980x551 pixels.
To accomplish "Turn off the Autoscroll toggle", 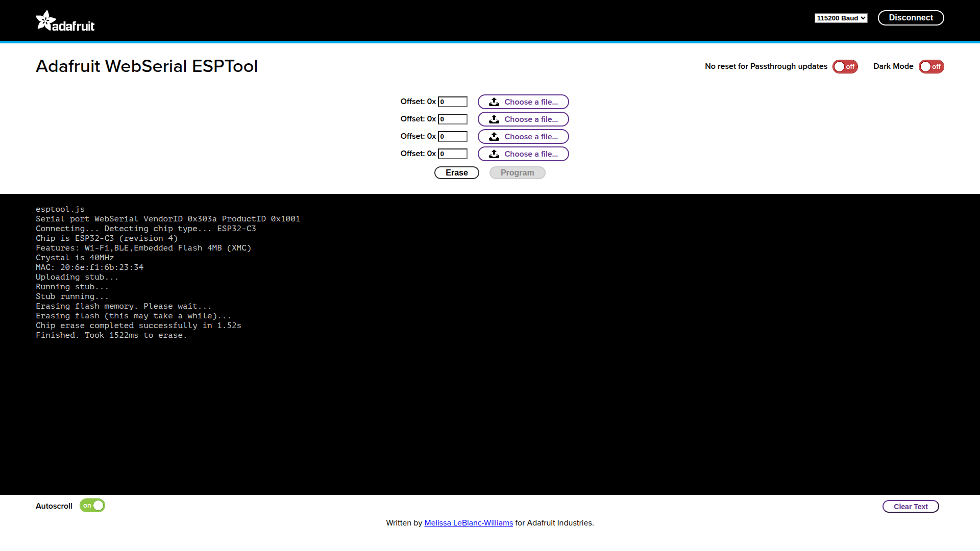I will click(92, 506).
